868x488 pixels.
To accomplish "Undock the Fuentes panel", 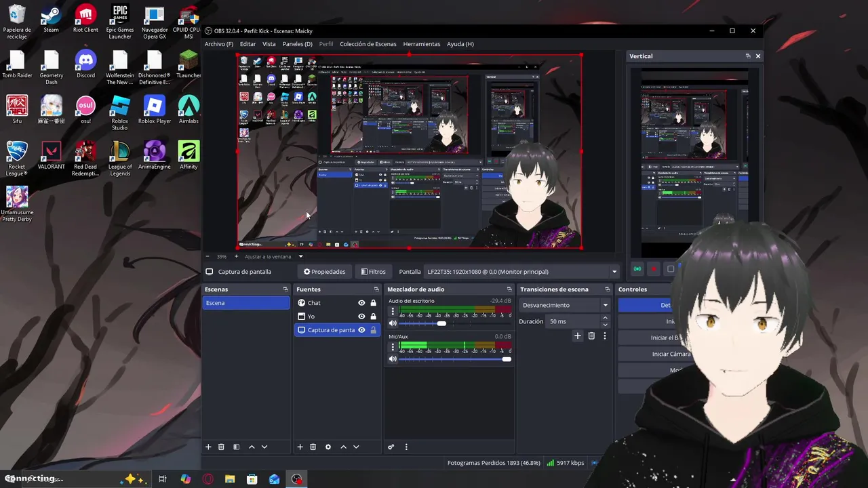I will click(x=376, y=289).
